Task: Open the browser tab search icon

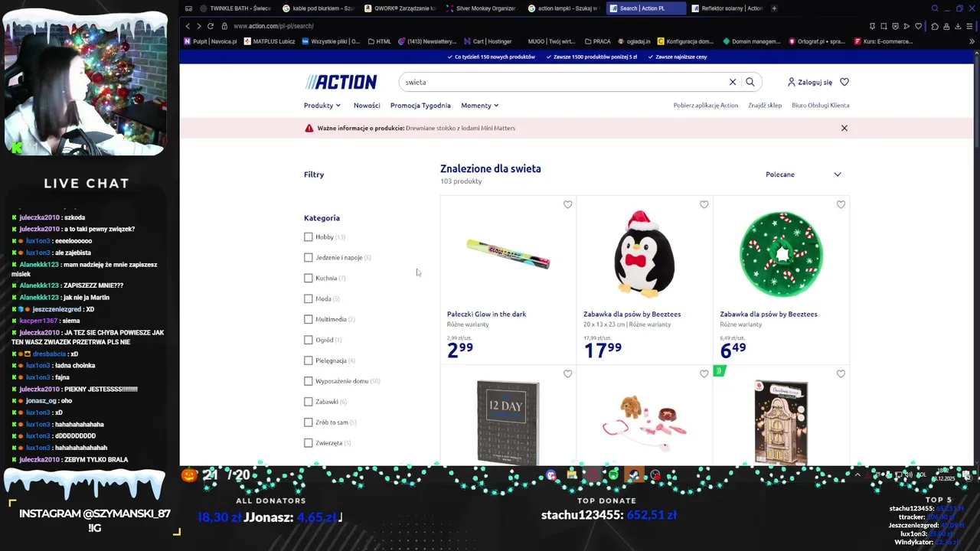Action: click(935, 8)
